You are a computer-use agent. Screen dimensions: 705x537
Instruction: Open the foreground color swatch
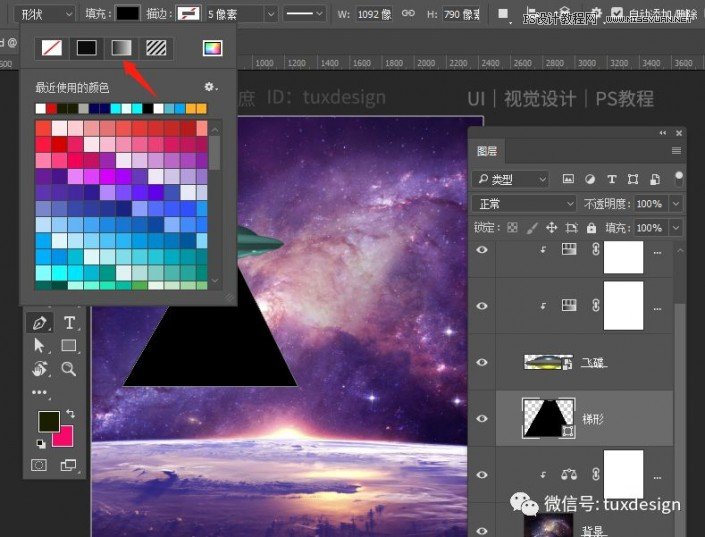(49, 421)
